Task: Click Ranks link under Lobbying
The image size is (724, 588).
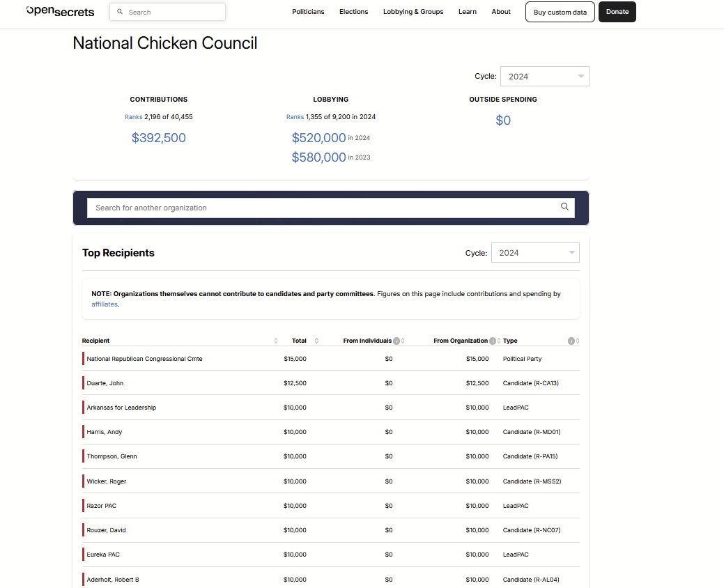Action: pos(295,117)
